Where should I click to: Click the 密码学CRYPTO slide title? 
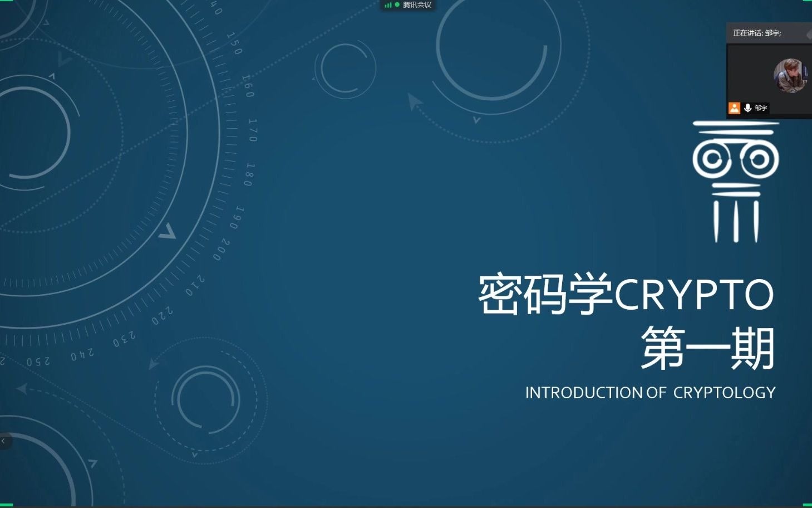click(626, 294)
